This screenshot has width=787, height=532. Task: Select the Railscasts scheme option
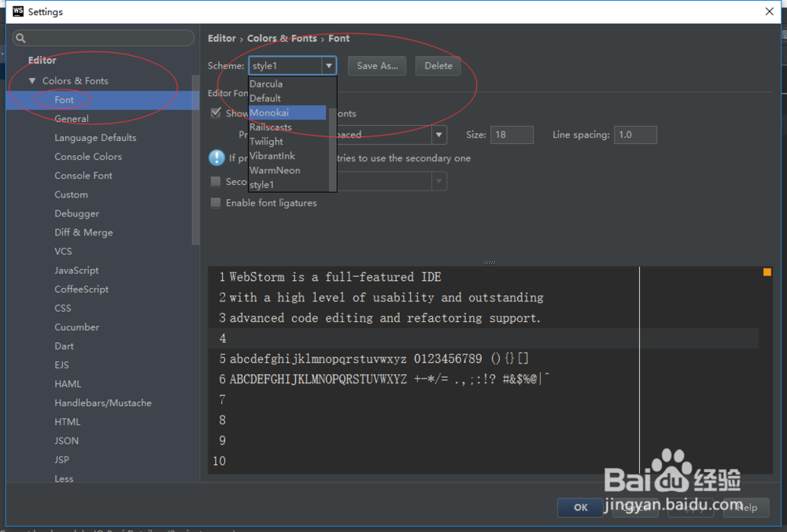pyautogui.click(x=288, y=127)
